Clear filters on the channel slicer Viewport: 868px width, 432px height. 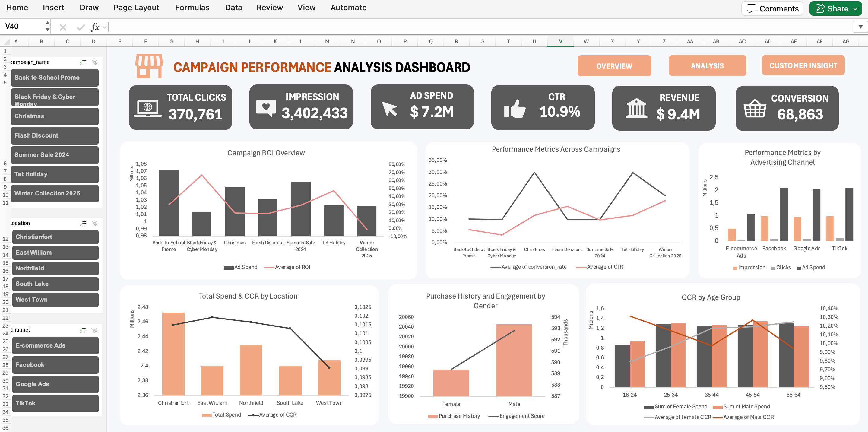[95, 330]
